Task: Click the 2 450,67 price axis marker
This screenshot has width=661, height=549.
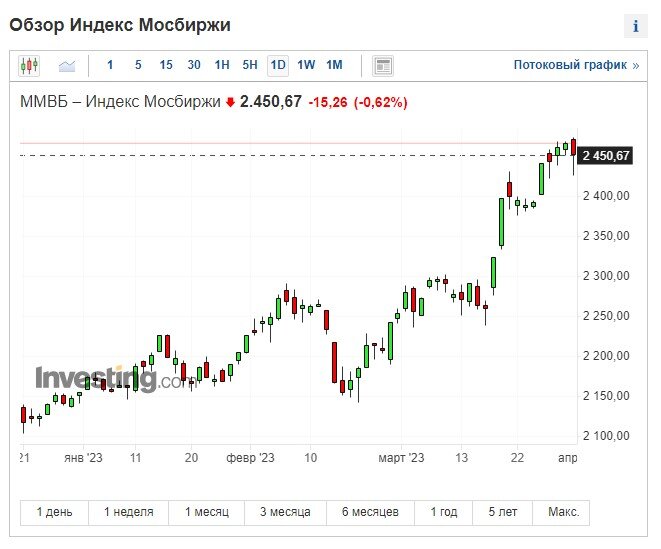Action: [605, 156]
